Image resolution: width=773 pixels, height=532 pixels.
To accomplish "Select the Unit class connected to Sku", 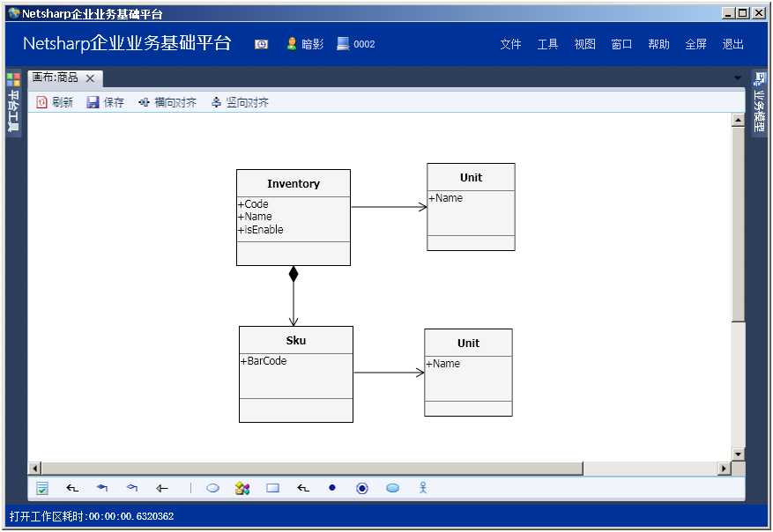I will coord(468,373).
